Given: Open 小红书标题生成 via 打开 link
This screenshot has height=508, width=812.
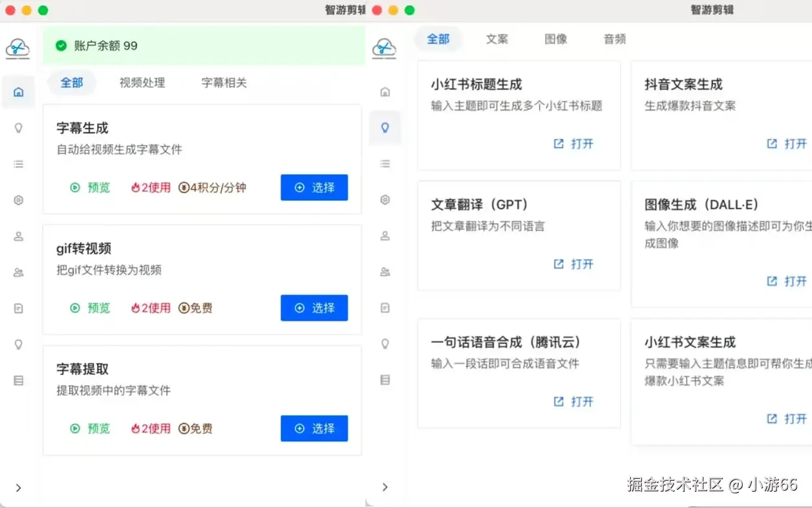Looking at the screenshot, I should 573,144.
